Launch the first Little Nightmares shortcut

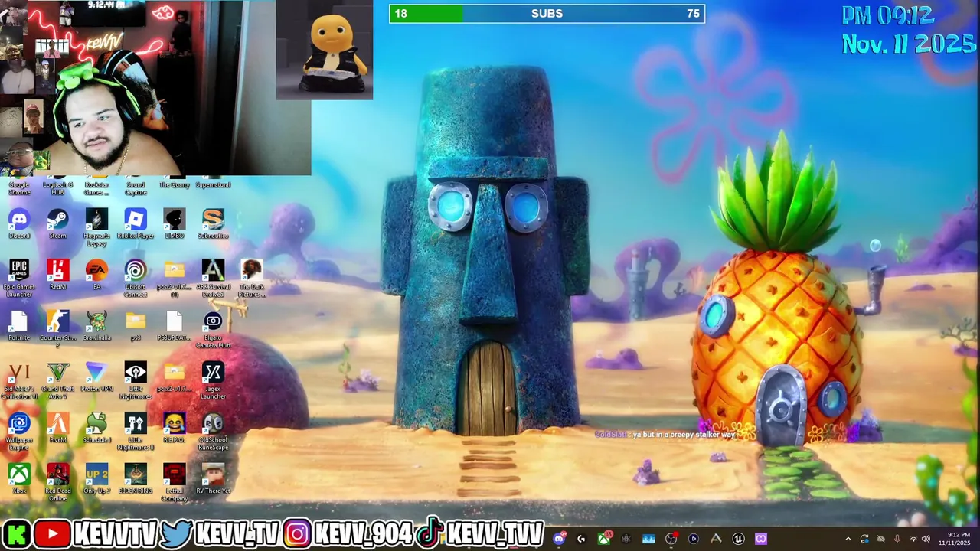(x=136, y=380)
